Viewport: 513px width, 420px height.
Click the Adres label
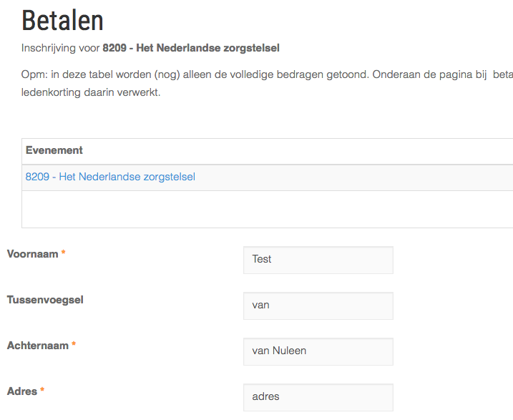click(x=22, y=391)
